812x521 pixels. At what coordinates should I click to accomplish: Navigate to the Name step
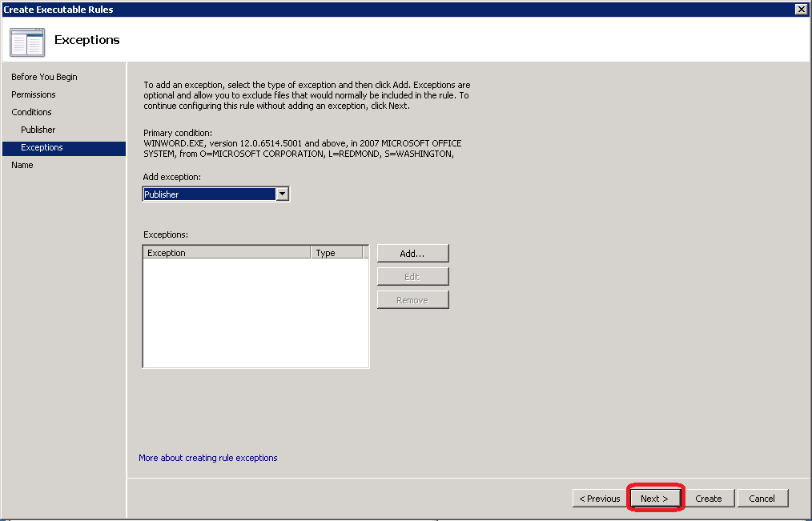pyautogui.click(x=22, y=165)
